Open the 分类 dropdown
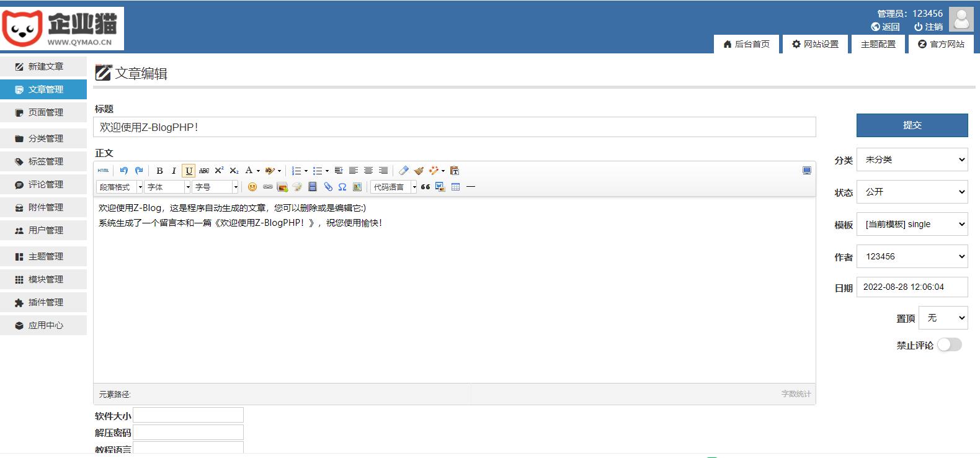Viewport: 980px width, 458px height. pyautogui.click(x=912, y=159)
